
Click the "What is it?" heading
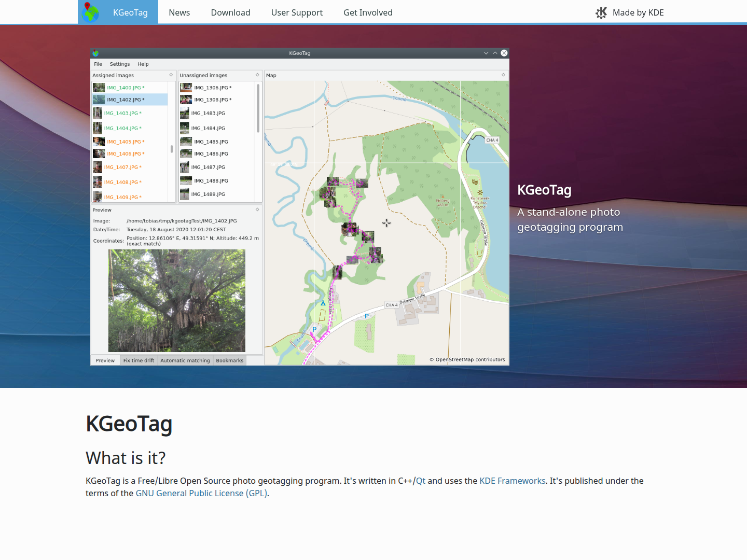click(126, 458)
